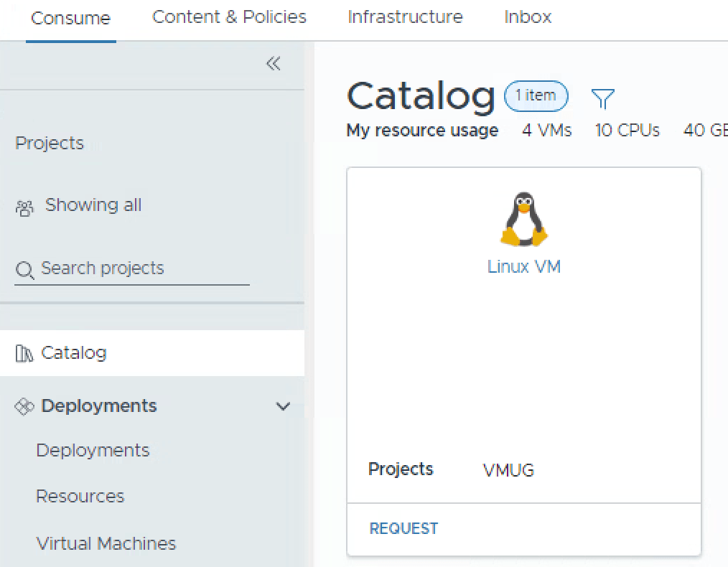This screenshot has height=567, width=728.
Task: Select Catalog in the sidebar
Action: click(74, 353)
